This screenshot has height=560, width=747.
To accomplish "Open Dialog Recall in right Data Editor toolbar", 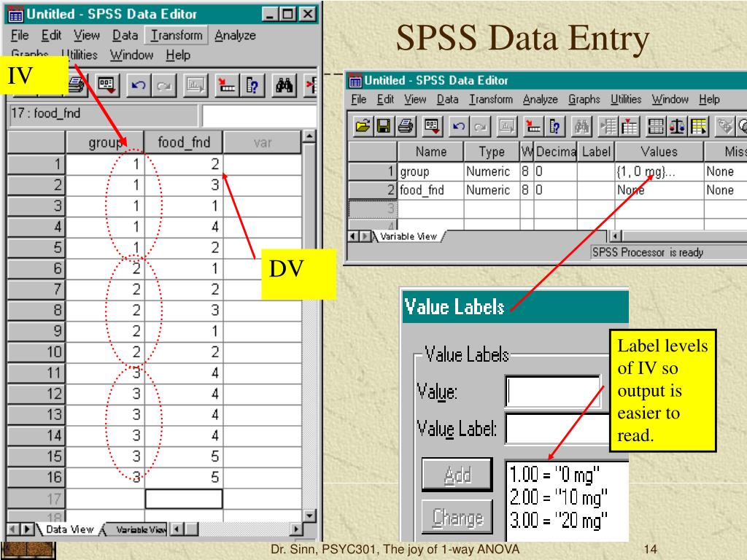I will (x=432, y=126).
